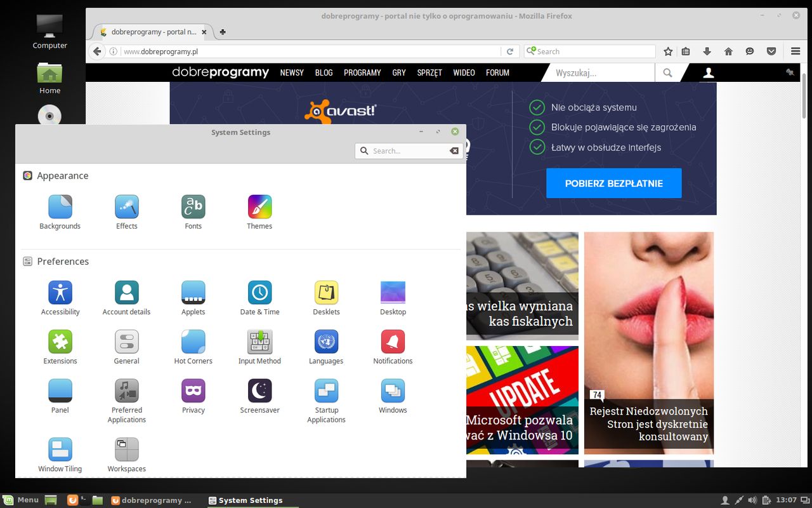Open Workspaces settings
812x508 pixels.
click(x=127, y=455)
